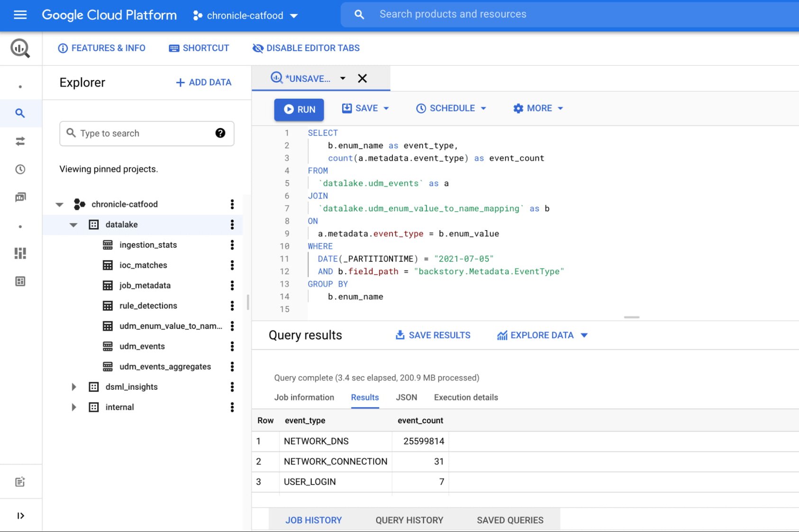Click EXPLORE DATA dropdown
Screen dimensions: 799x532
click(543, 335)
